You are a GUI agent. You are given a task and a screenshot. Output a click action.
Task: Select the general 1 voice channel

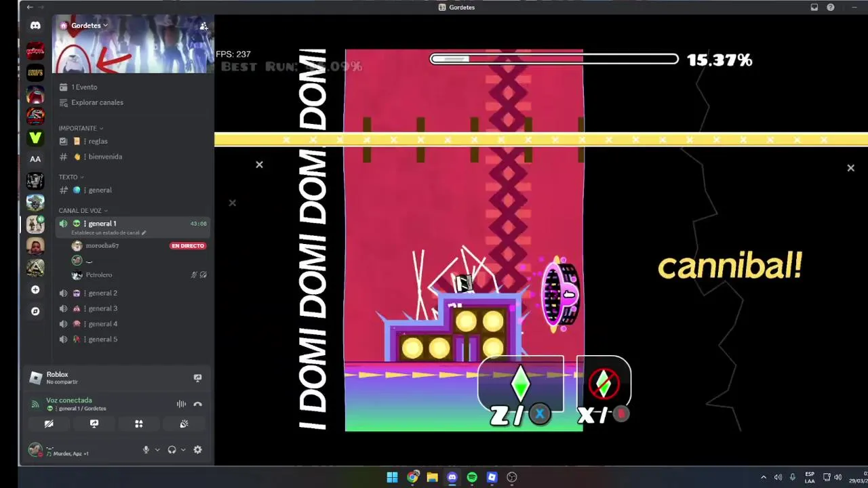click(132, 227)
